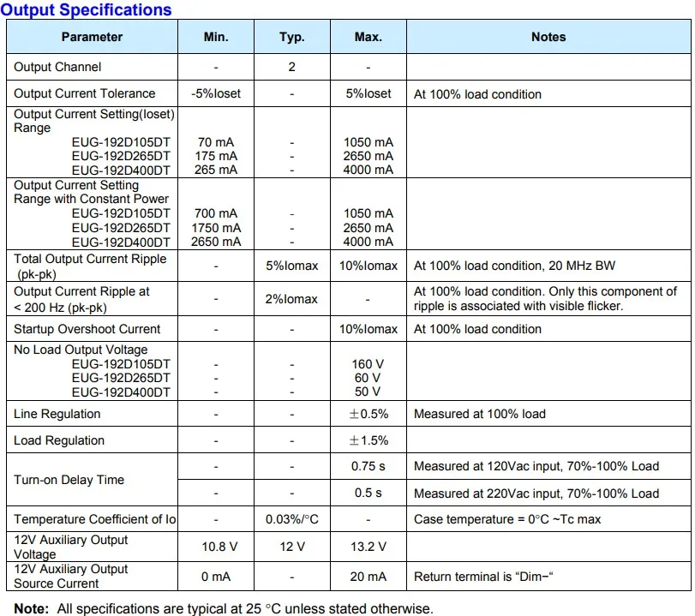Click the '2650 mA' value in Min column

click(x=216, y=242)
